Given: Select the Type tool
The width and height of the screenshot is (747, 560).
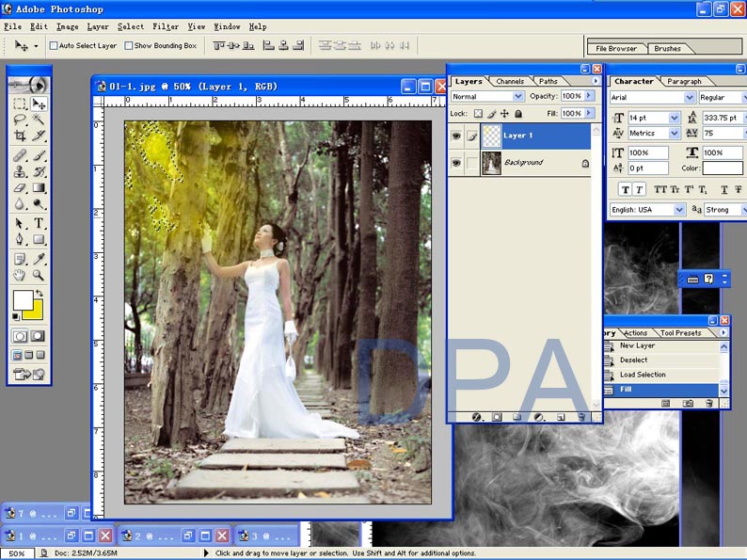Looking at the screenshot, I should 39,223.
